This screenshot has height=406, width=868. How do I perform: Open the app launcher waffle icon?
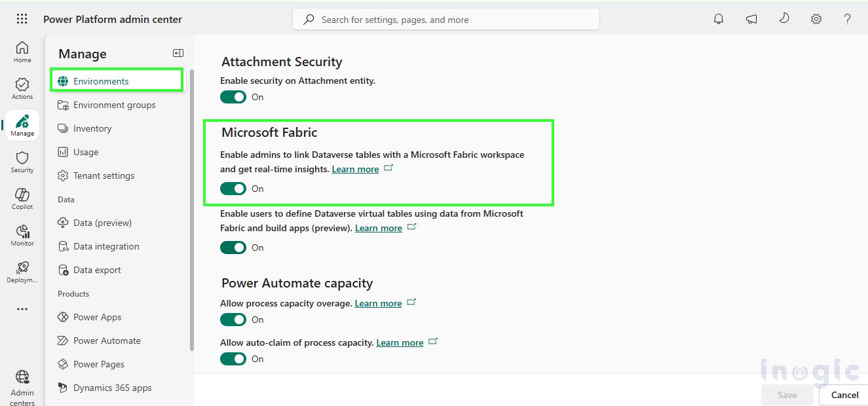22,19
